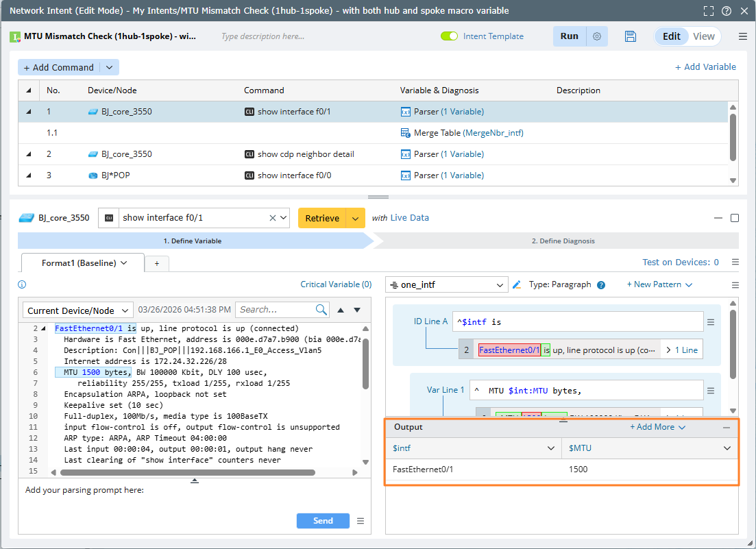Collapse row 1 BJ_core_3550 tree
Image resolution: width=756 pixels, height=549 pixels.
(x=29, y=111)
